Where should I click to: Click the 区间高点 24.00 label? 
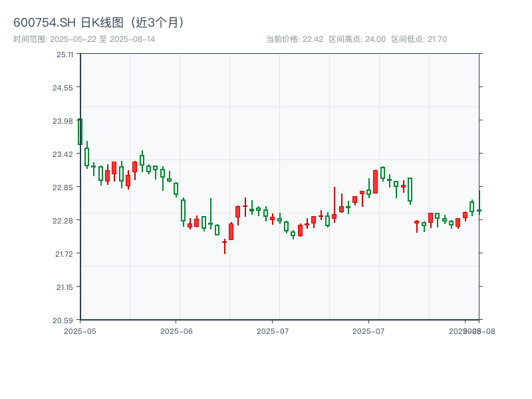click(357, 39)
